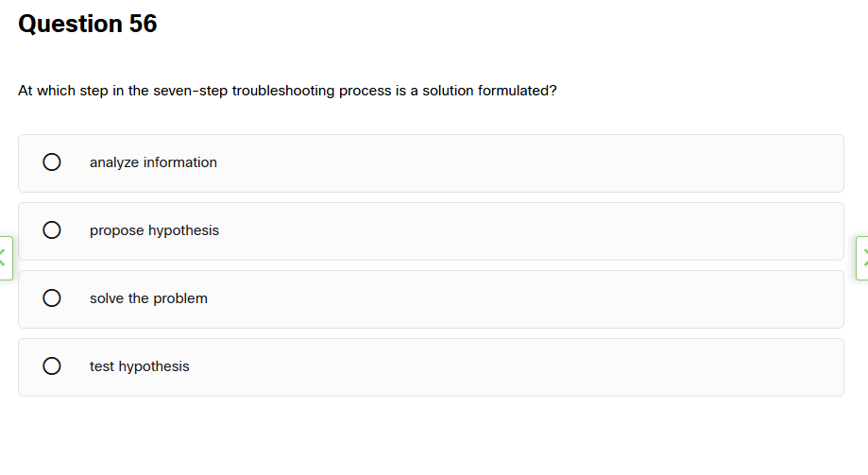Pick the 'test hypothesis' radio circle
Image resolution: width=868 pixels, height=475 pixels.
click(x=52, y=366)
